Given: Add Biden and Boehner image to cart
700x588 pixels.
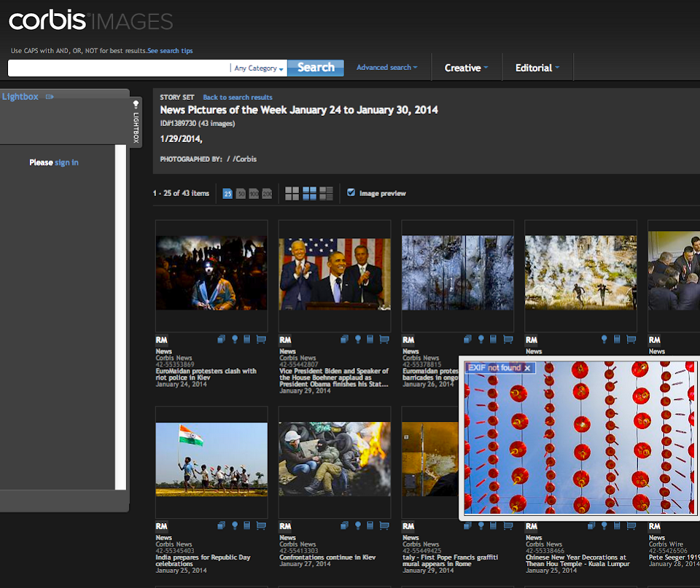Looking at the screenshot, I should tap(384, 340).
